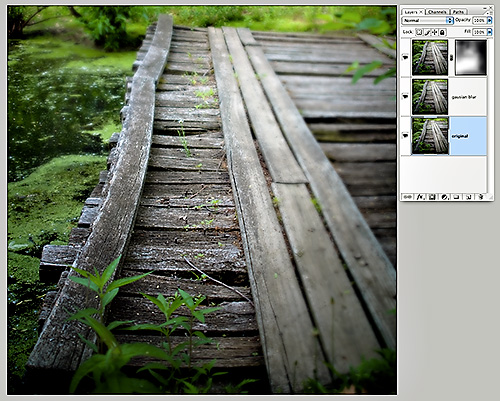Switch to the Channels tab

point(437,12)
